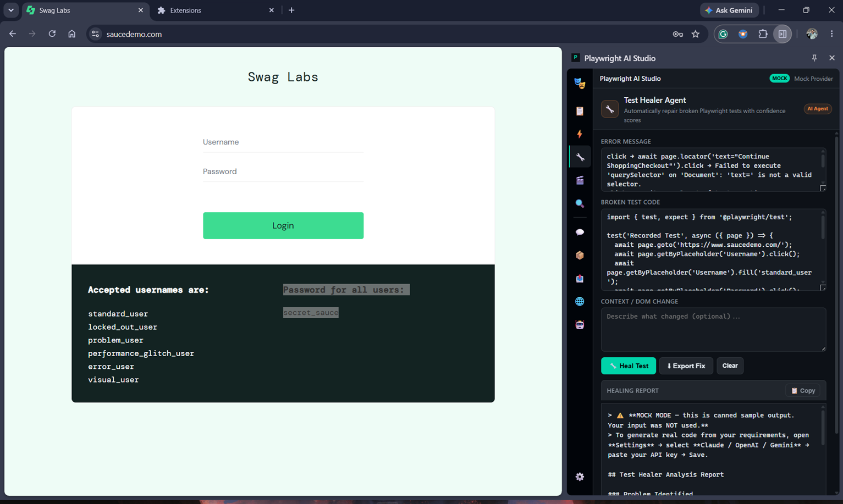The width and height of the screenshot is (843, 504).
Task: Close the Playwright AI Studio side panel
Action: 831,58
